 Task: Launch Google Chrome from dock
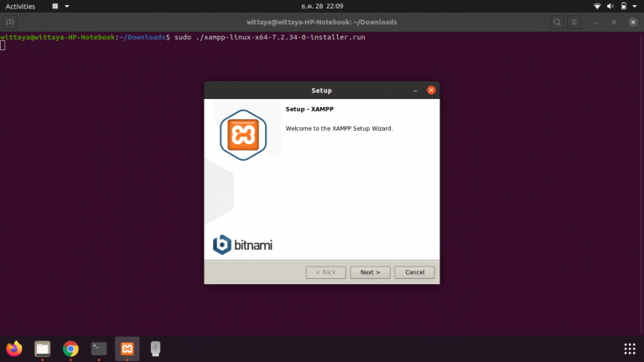70,349
